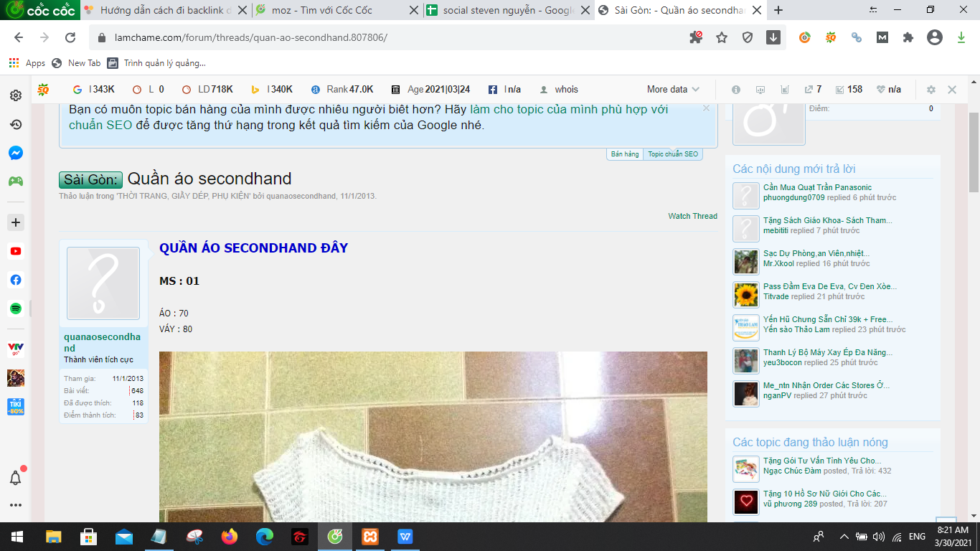Click the sidebar notifications bell
The image size is (980, 551).
click(15, 477)
